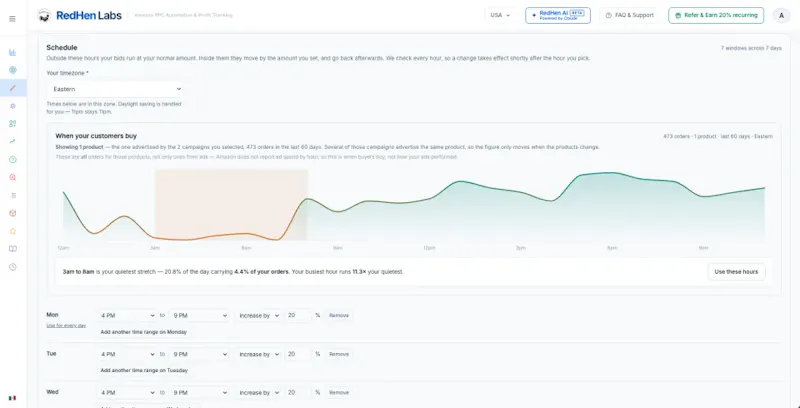Viewport: 800px width, 408px height.
Task: Click the 'Schedule' heading
Action: point(62,48)
